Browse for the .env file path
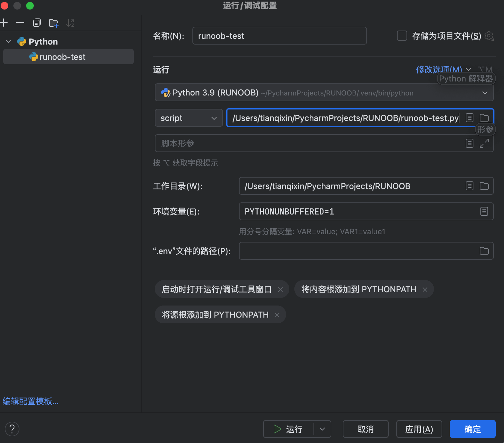This screenshot has height=443, width=504. (484, 251)
